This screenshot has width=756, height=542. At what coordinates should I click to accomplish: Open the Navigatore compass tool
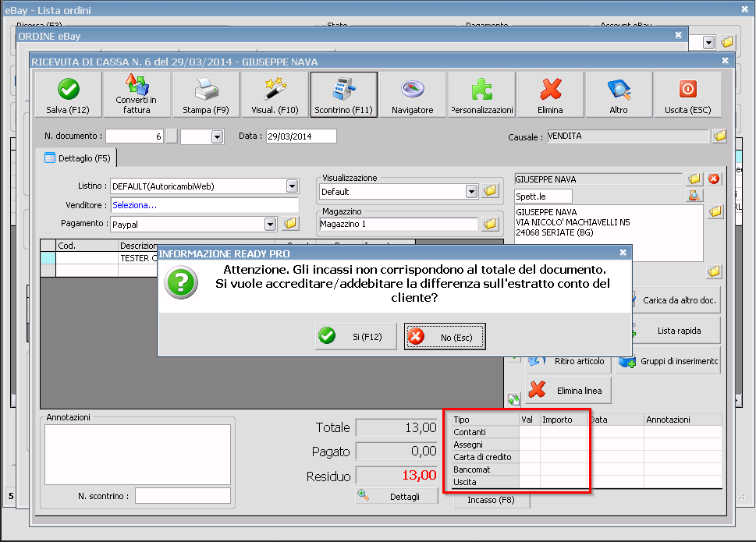click(412, 94)
